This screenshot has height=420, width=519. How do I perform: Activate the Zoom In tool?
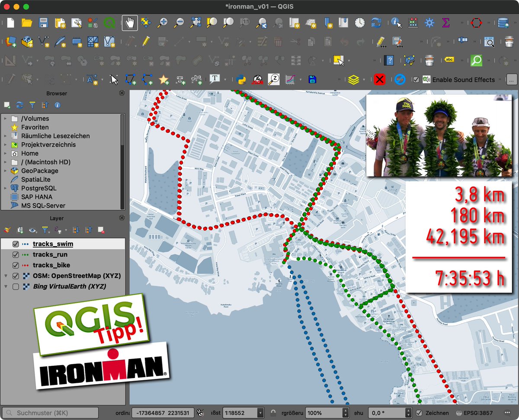162,22
